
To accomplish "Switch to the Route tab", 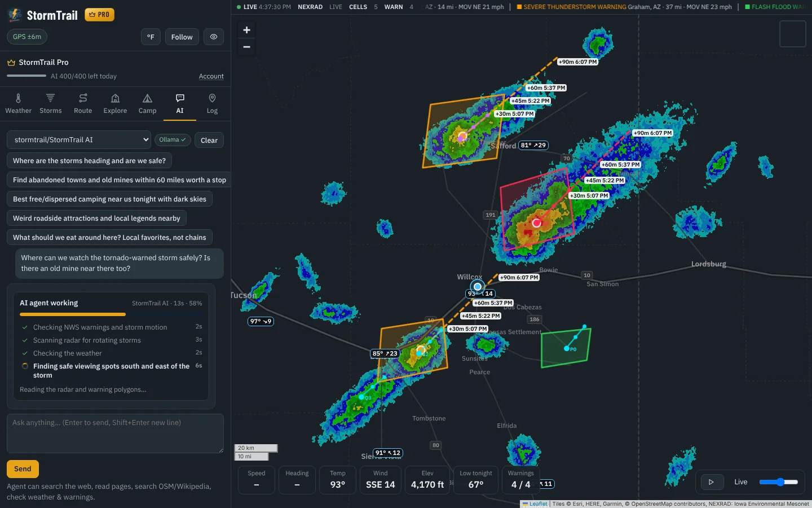I will click(x=83, y=104).
